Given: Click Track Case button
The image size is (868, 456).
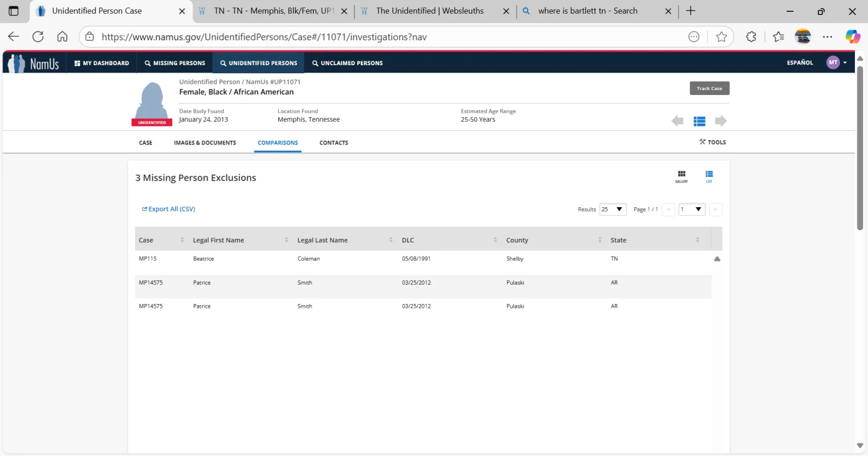Looking at the screenshot, I should click(709, 88).
